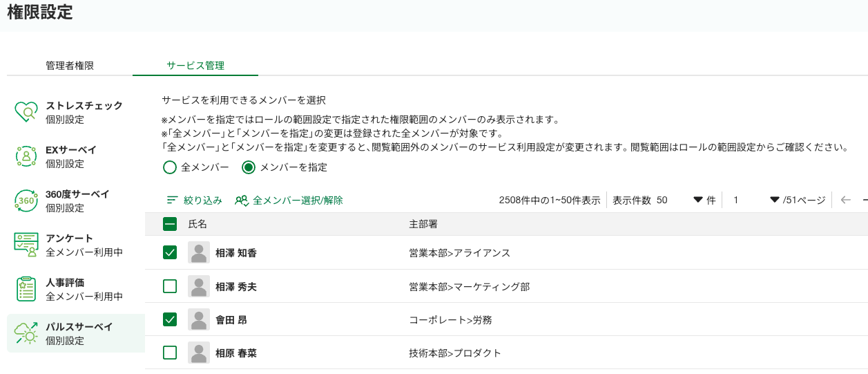868x374 pixels.
Task: Check the checkbox for 相原 春菜
Action: (170, 353)
